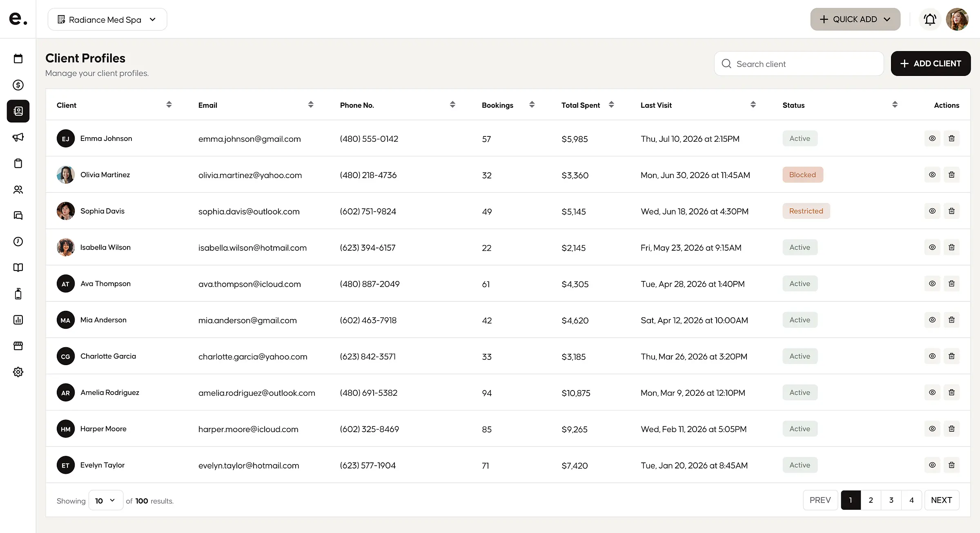Viewport: 980px width, 533px height.
Task: Sort table by Total Spent column
Action: 611,105
